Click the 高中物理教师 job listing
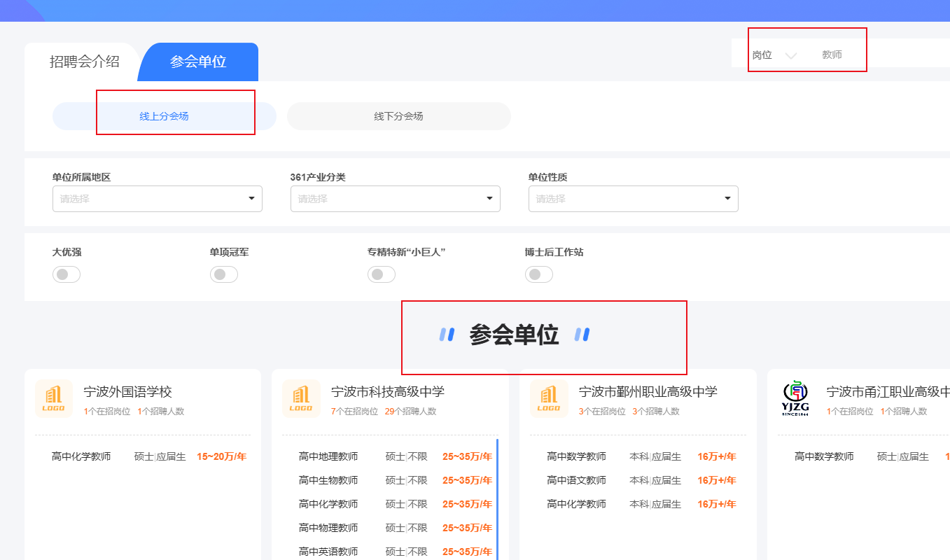Viewport: 950px width, 560px height. tap(328, 528)
